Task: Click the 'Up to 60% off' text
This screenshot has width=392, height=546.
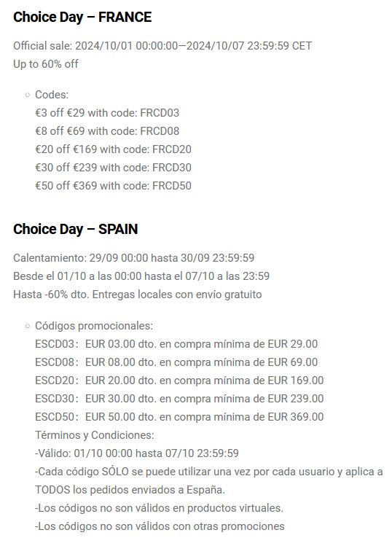Action: coord(46,64)
